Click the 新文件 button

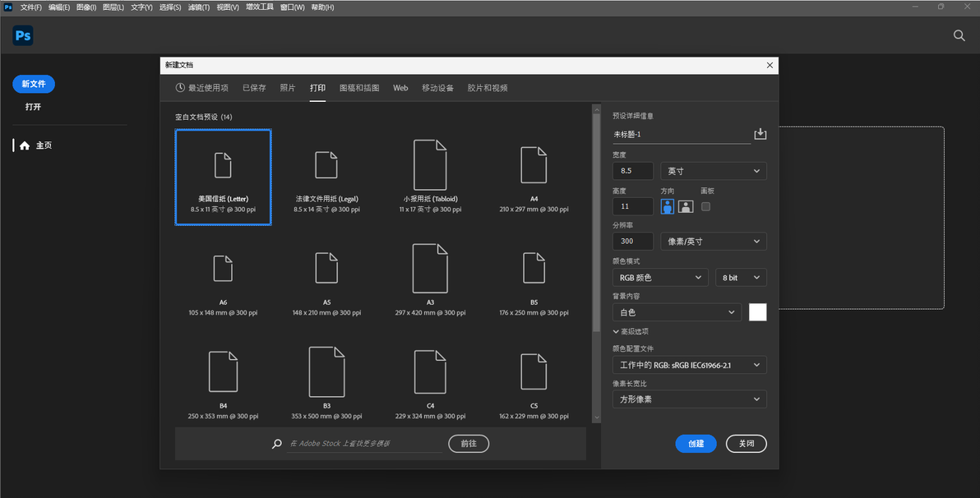(34, 84)
